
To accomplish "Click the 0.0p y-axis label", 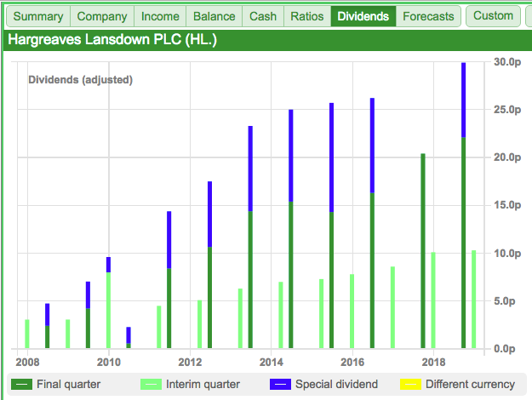I will [x=505, y=349].
